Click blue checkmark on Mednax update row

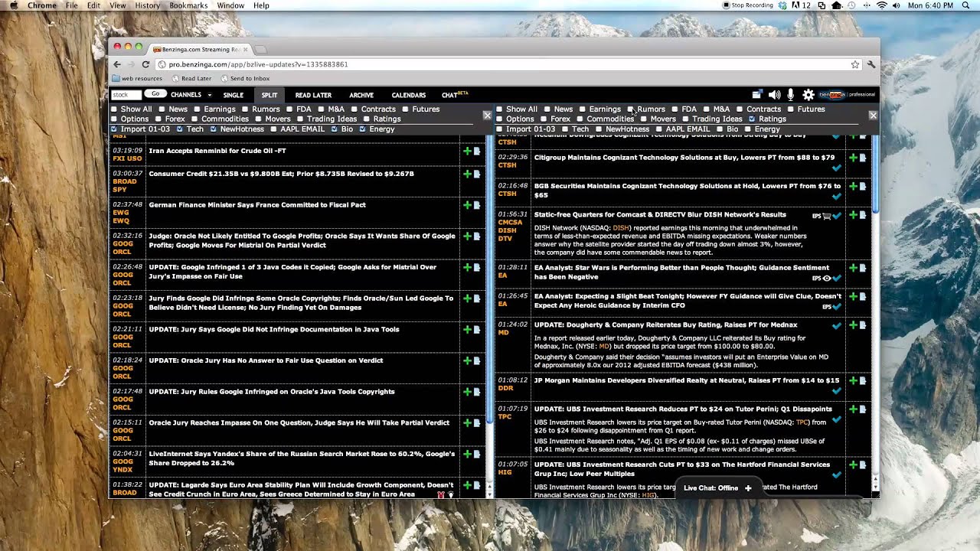point(836,326)
